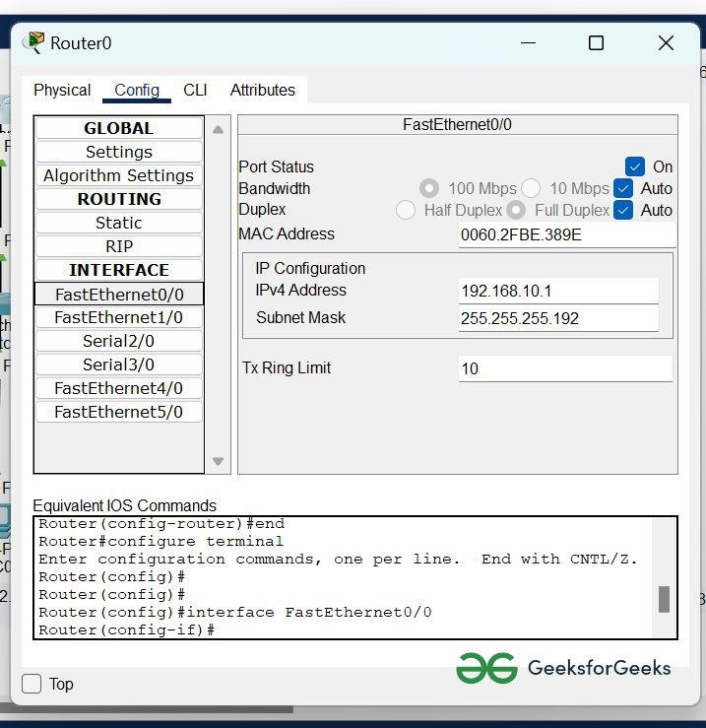Open the Attributes tab
The height and width of the screenshot is (728, 706).
click(262, 90)
